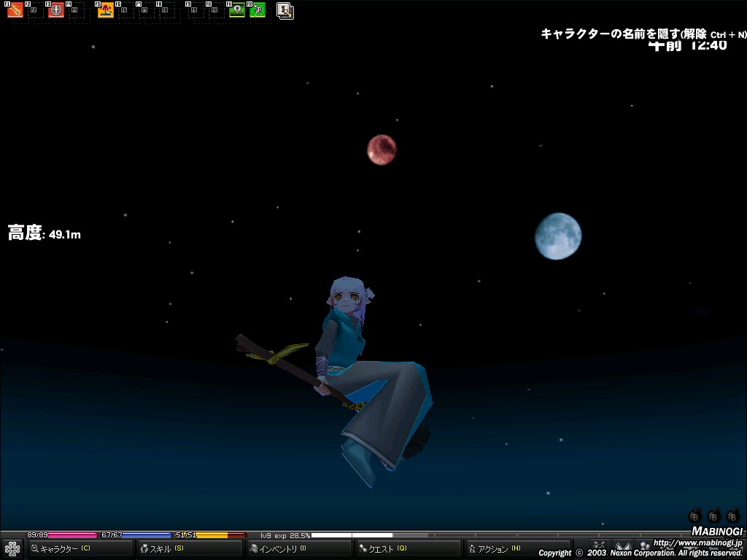Open the アクション (N) menu
Viewport: 747px width, 560px height.
pyautogui.click(x=517, y=548)
